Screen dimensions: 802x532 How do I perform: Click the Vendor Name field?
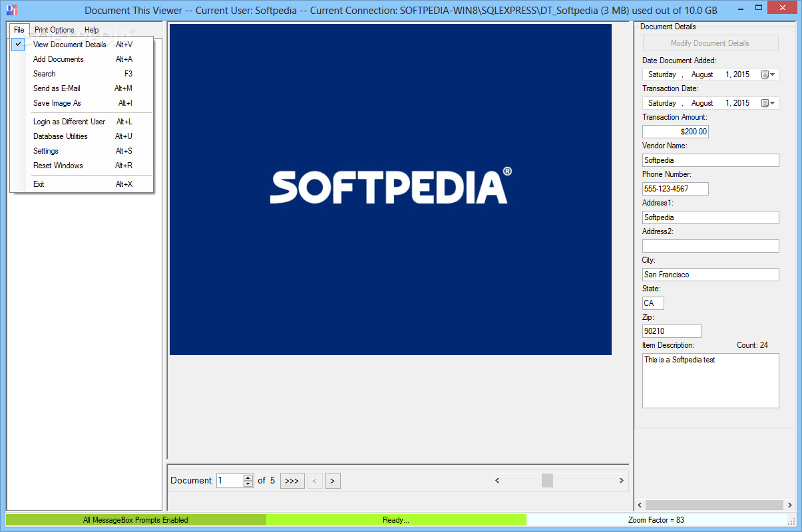pyautogui.click(x=710, y=160)
